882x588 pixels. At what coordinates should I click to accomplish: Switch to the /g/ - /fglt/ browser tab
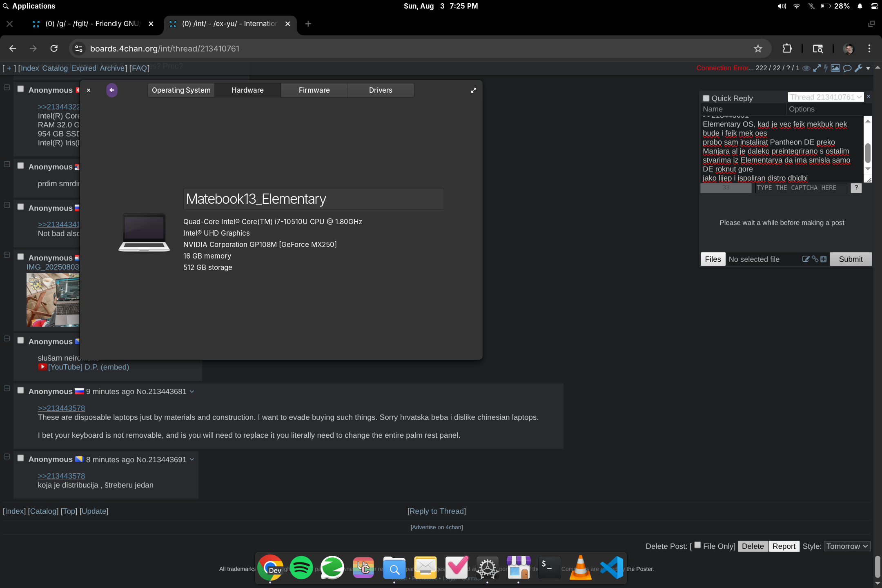pos(94,24)
